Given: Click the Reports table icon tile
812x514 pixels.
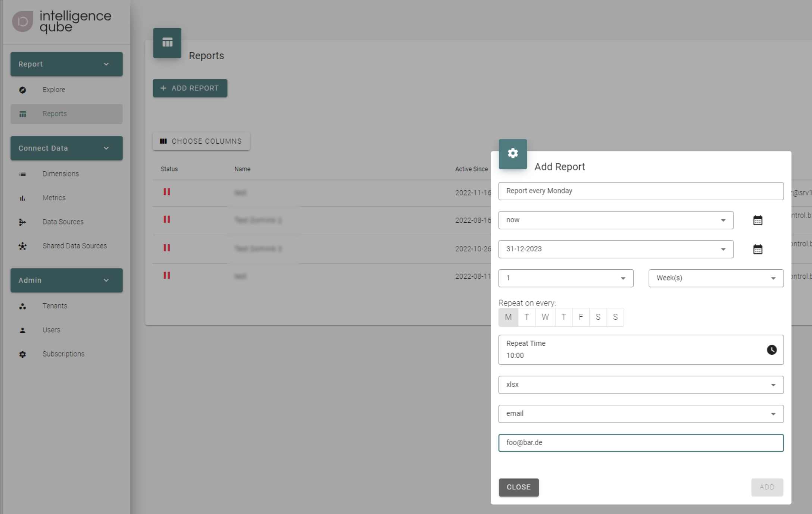Looking at the screenshot, I should (167, 43).
